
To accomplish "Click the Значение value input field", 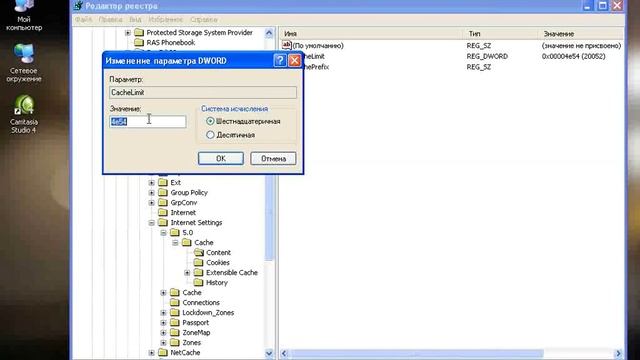I will point(148,121).
